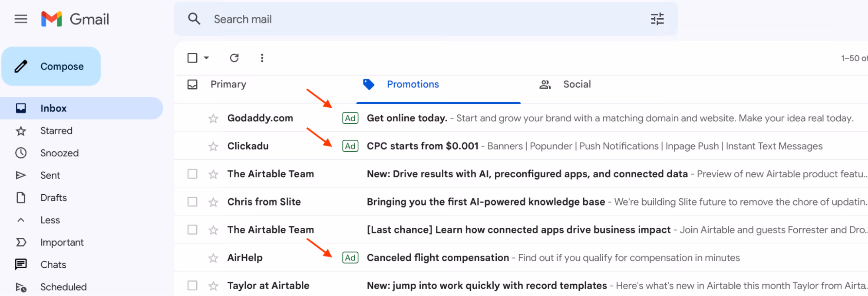Viewport: 868px width, 296px height.
Task: Show search options filter icon
Action: (x=657, y=19)
